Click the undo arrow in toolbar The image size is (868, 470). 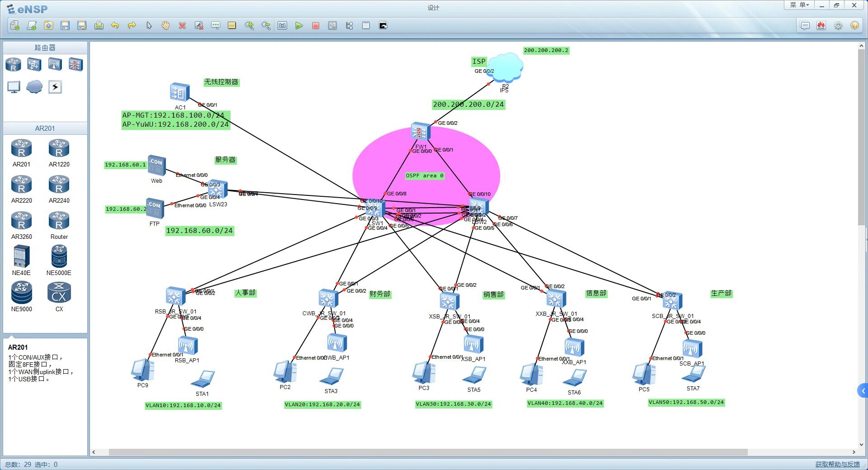(115, 26)
